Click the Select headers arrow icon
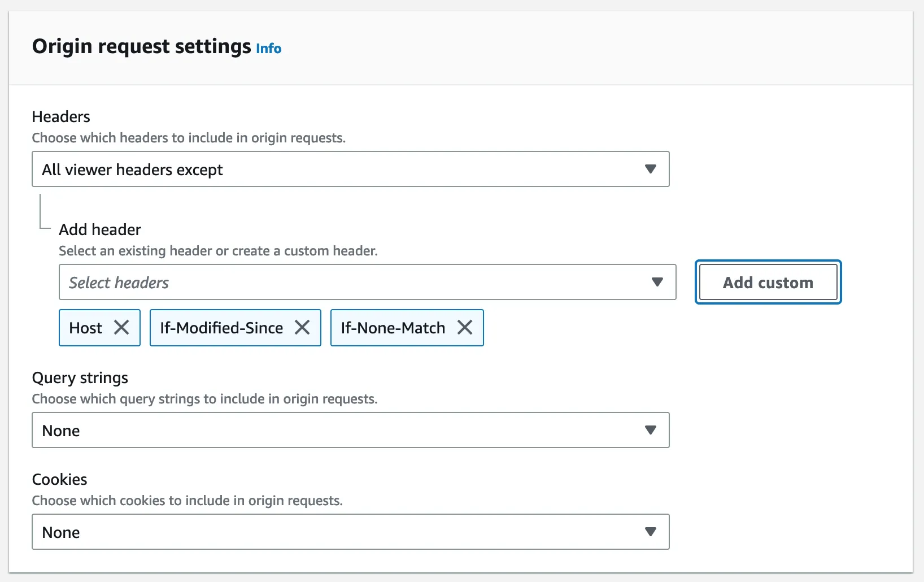Viewport: 924px width, 582px height. point(657,282)
